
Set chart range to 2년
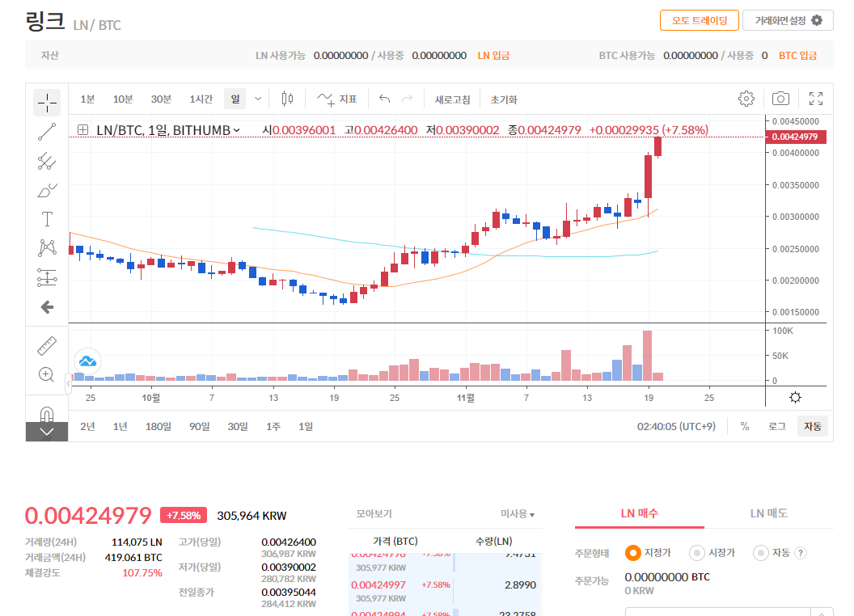click(x=87, y=427)
